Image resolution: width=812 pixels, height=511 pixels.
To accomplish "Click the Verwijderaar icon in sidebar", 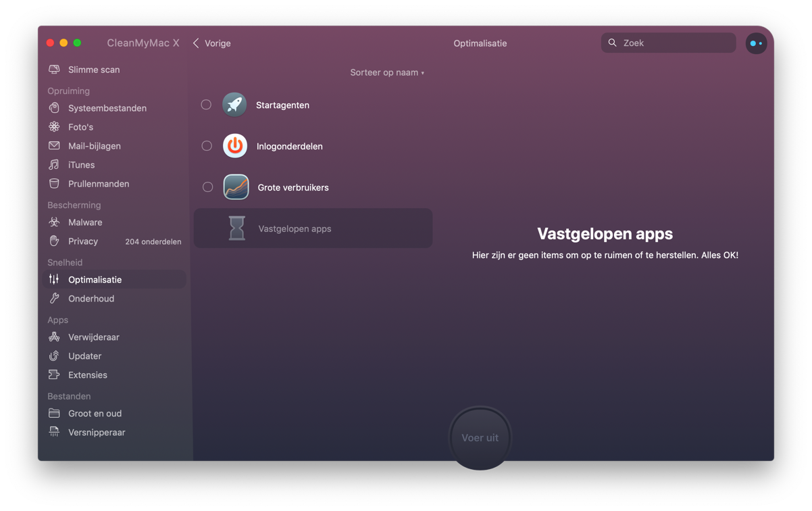I will [x=54, y=337].
